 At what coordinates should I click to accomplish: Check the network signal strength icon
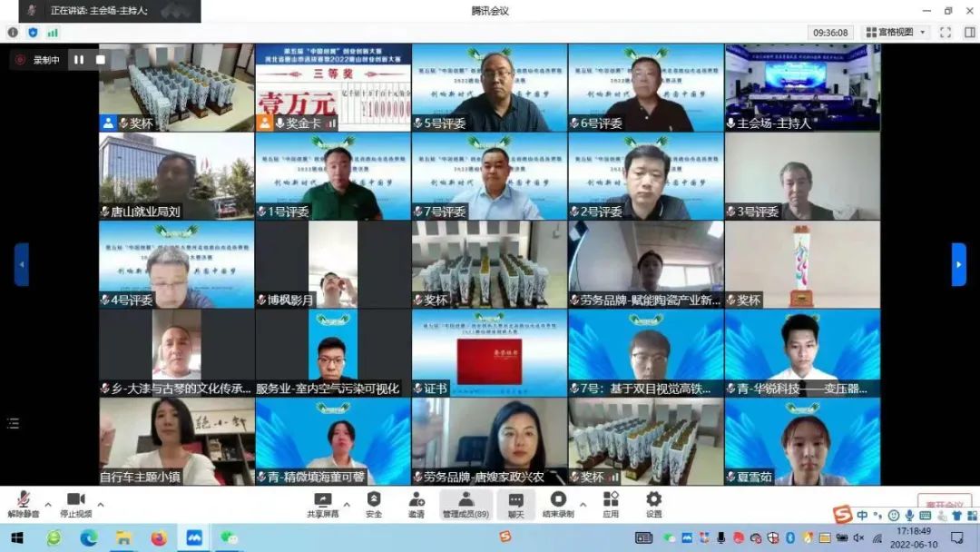pyautogui.click(x=53, y=32)
